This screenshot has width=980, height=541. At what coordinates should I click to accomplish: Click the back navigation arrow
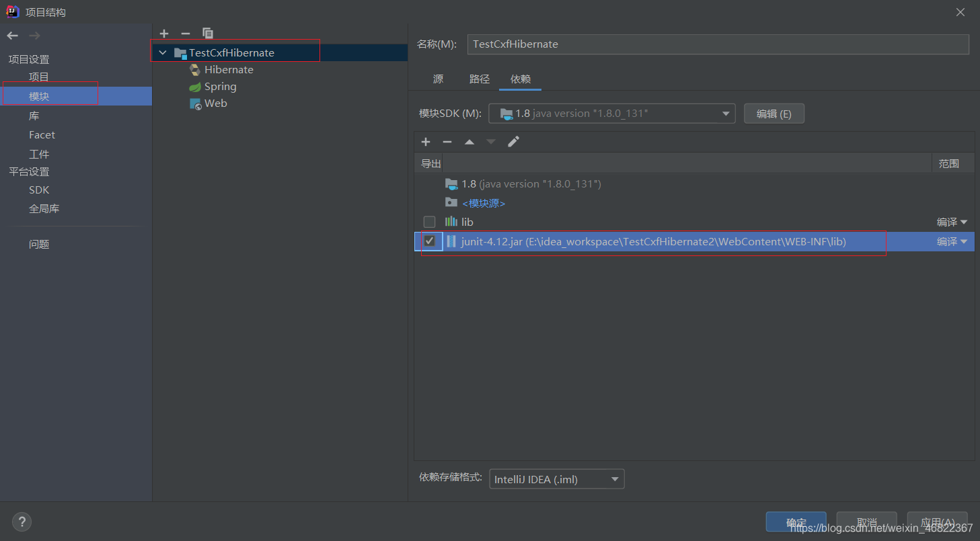tap(13, 36)
